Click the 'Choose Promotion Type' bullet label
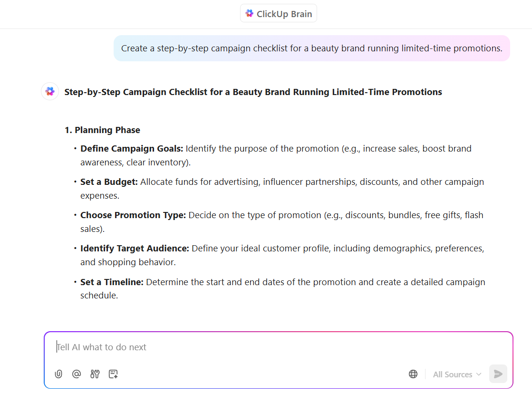Image resolution: width=532 pixels, height=393 pixels. (x=133, y=215)
